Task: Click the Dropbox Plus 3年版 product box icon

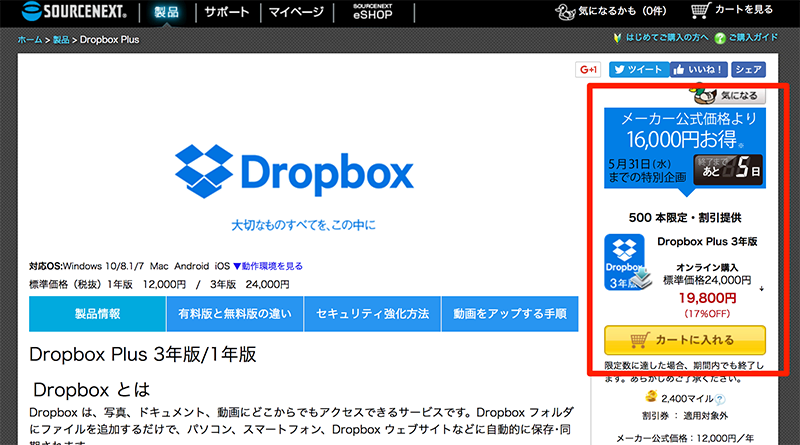Action: click(x=626, y=262)
